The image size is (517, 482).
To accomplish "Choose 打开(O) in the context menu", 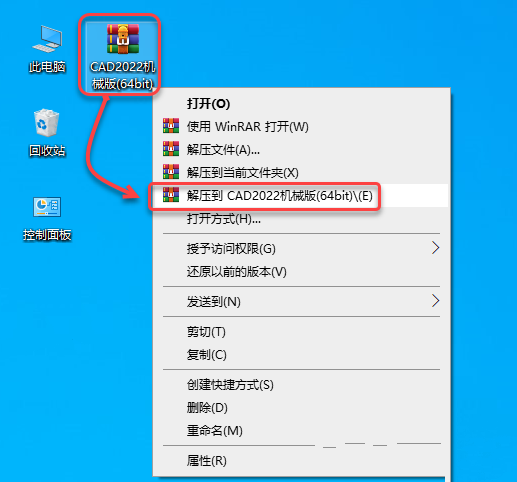I will pos(208,104).
